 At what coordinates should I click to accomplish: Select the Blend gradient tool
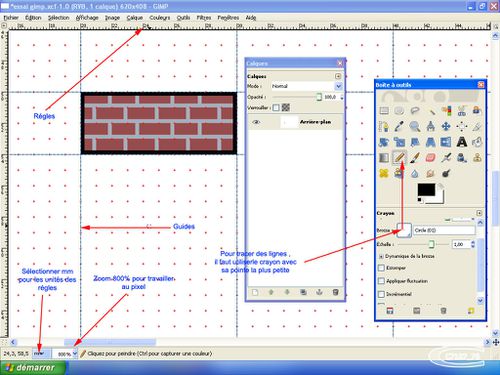click(x=384, y=157)
